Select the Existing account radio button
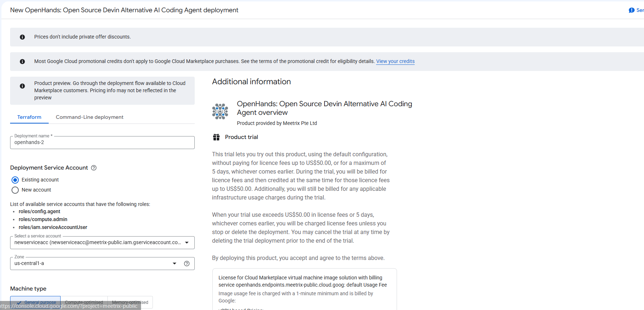The image size is (644, 310). coord(15,180)
